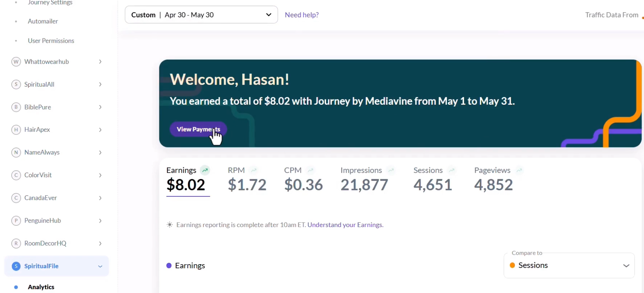Expand the Whattowearhub site chevron
Screen dimensions: 644x293
tap(100, 62)
